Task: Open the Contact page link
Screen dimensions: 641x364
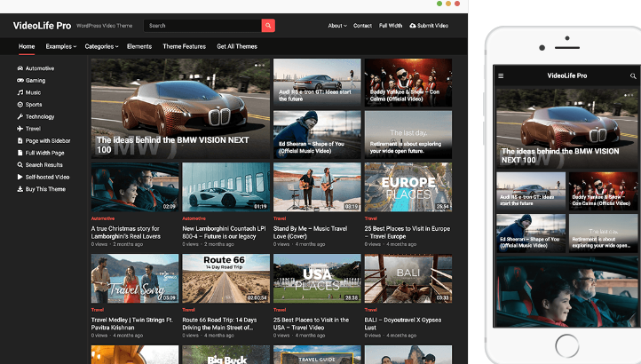Action: click(362, 26)
